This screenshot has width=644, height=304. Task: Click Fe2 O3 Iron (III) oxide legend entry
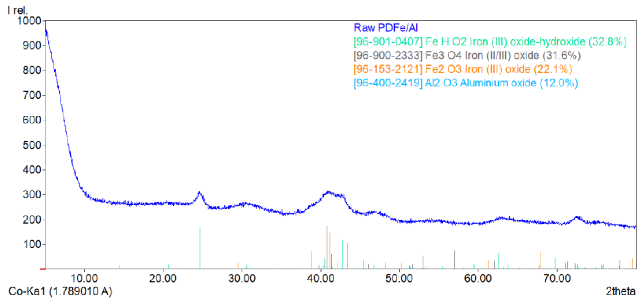[462, 69]
